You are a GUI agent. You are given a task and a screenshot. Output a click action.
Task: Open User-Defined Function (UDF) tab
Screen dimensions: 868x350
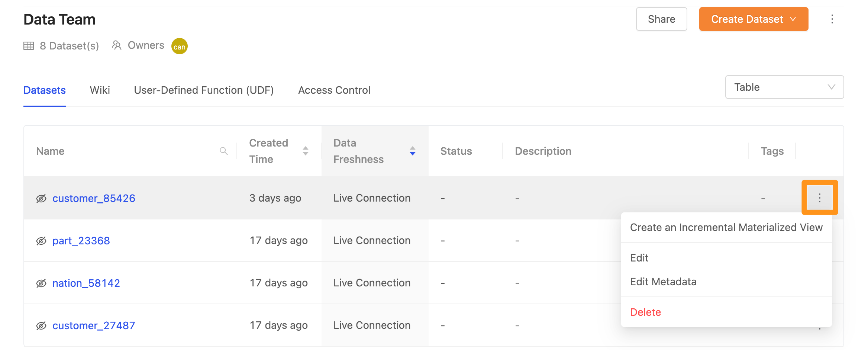204,90
